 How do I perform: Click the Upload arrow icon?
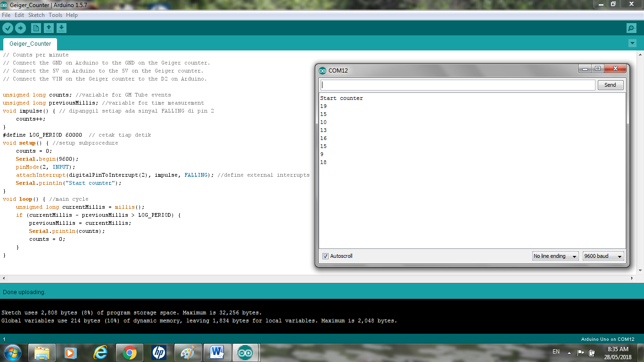pos(20,28)
